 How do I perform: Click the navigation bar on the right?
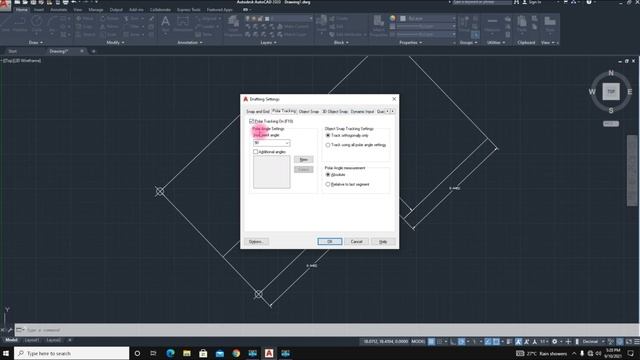(632, 171)
